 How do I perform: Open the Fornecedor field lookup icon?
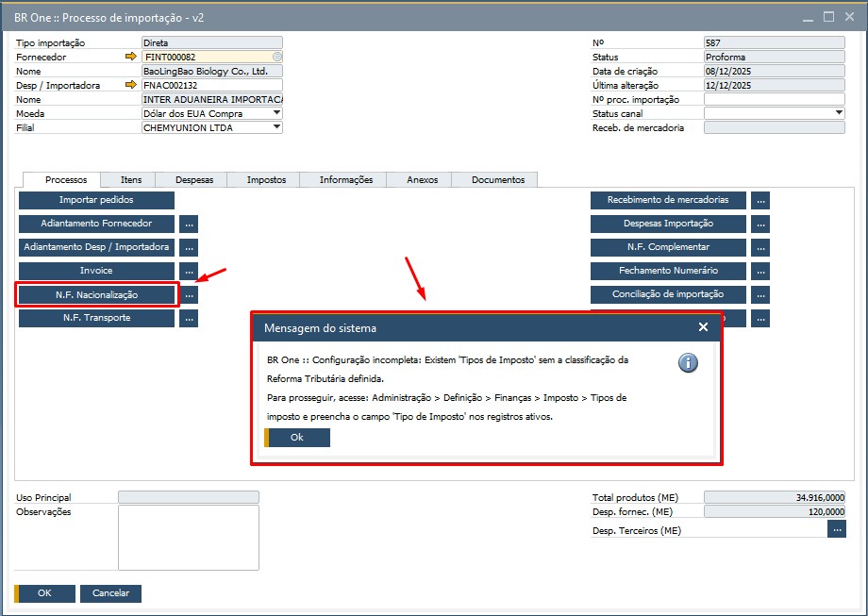tap(276, 57)
